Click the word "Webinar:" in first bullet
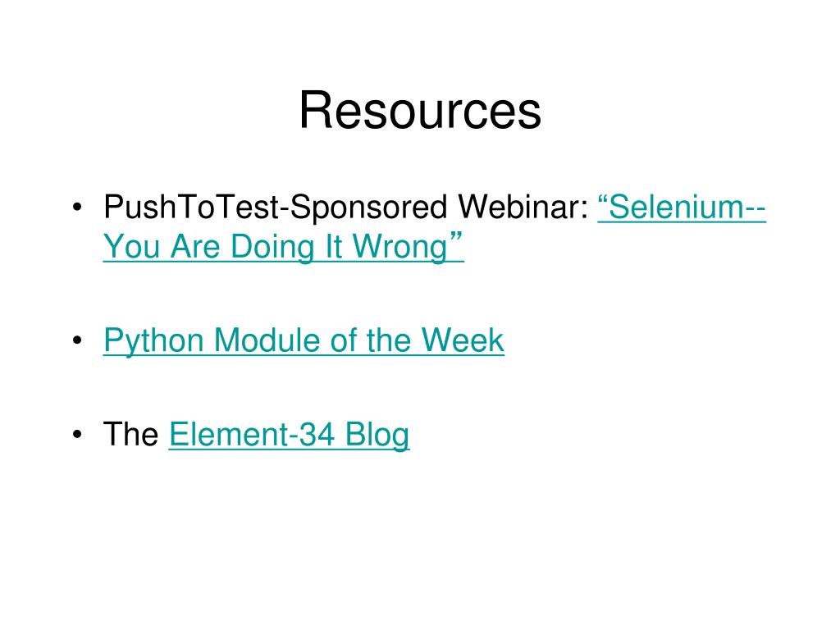This screenshot has width=840, height=630. [523, 207]
